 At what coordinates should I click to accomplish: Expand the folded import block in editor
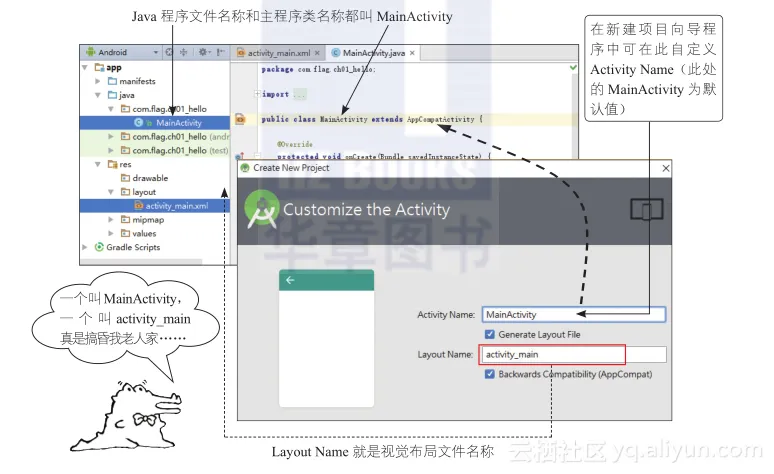(257, 94)
